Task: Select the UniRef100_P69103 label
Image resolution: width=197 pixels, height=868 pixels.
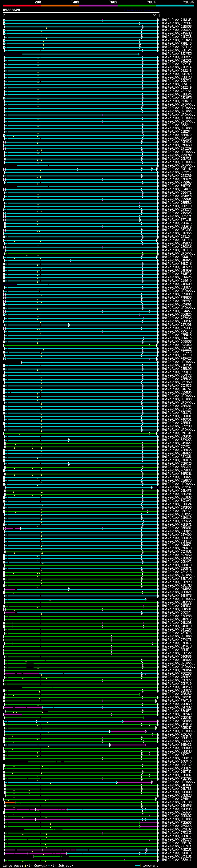Action: coord(177,735)
